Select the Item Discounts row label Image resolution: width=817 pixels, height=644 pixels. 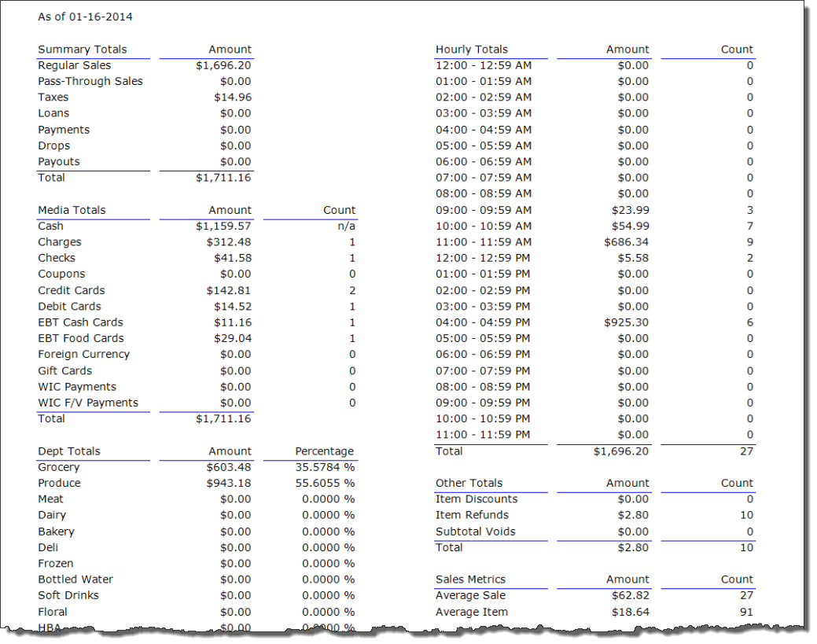pyautogui.click(x=477, y=499)
